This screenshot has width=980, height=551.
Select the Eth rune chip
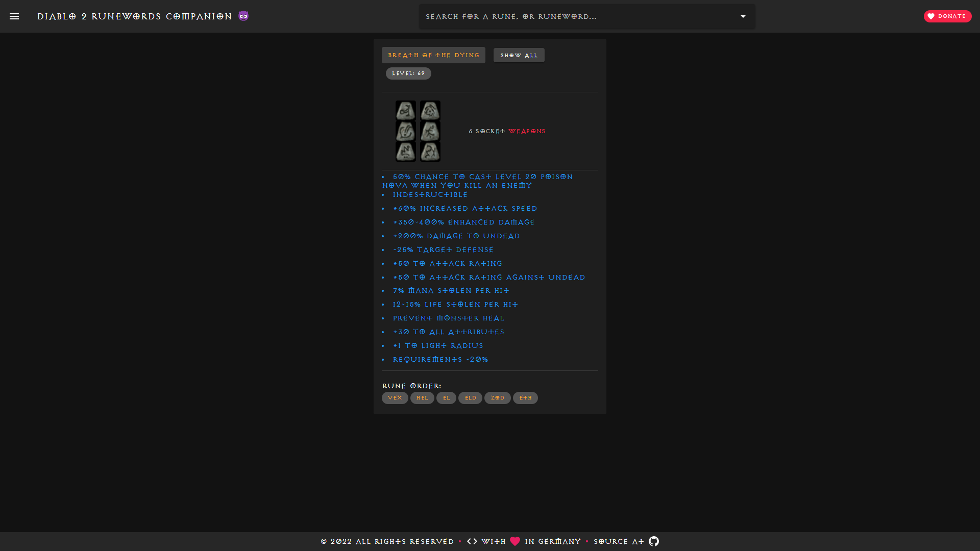(x=525, y=398)
